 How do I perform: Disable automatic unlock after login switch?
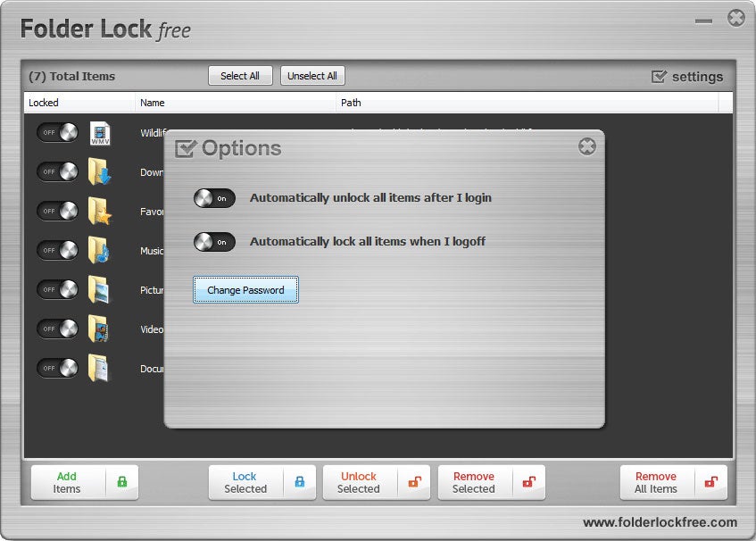(214, 198)
